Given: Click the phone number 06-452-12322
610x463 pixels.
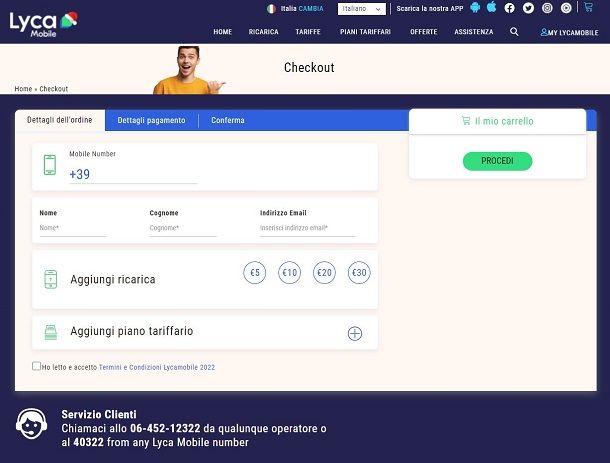Looking at the screenshot, I should pos(165,428).
